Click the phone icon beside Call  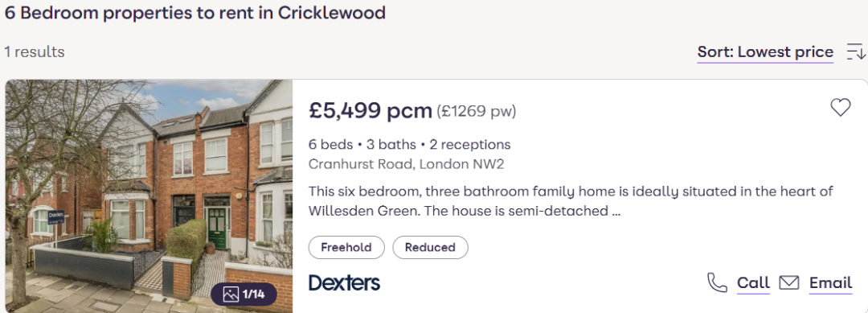[717, 282]
